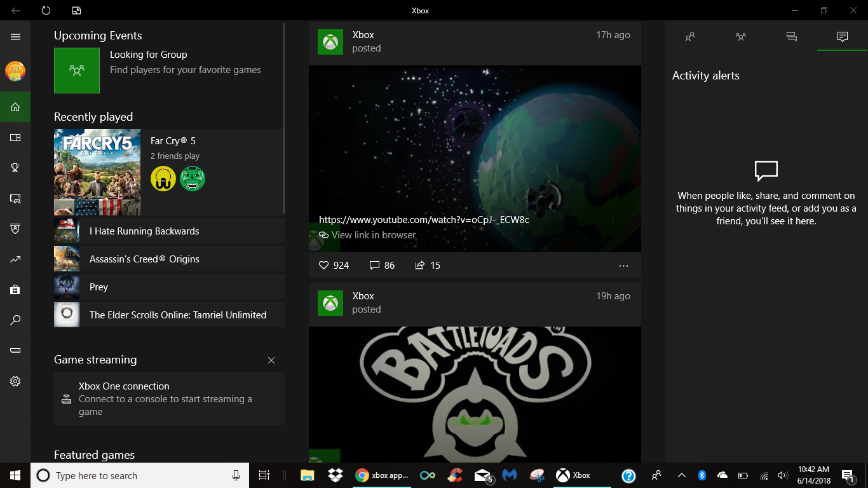Open Microsoft Store bag icon in the sidebar
The width and height of the screenshot is (868, 488).
point(15,290)
